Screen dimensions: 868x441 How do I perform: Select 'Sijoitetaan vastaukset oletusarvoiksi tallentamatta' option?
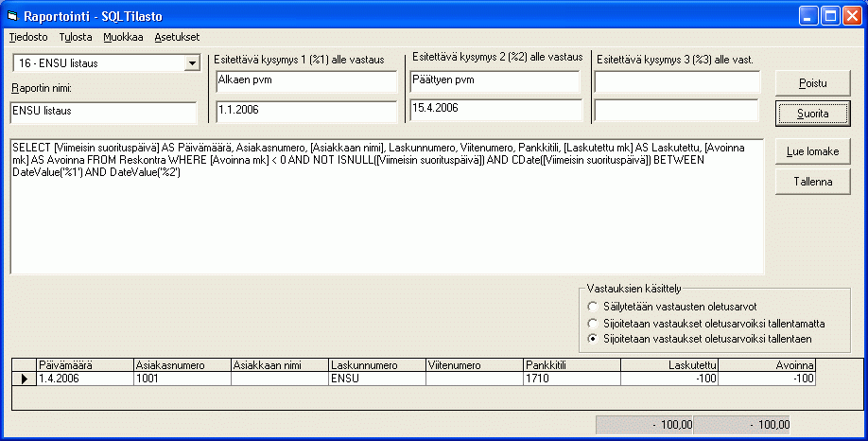click(593, 323)
